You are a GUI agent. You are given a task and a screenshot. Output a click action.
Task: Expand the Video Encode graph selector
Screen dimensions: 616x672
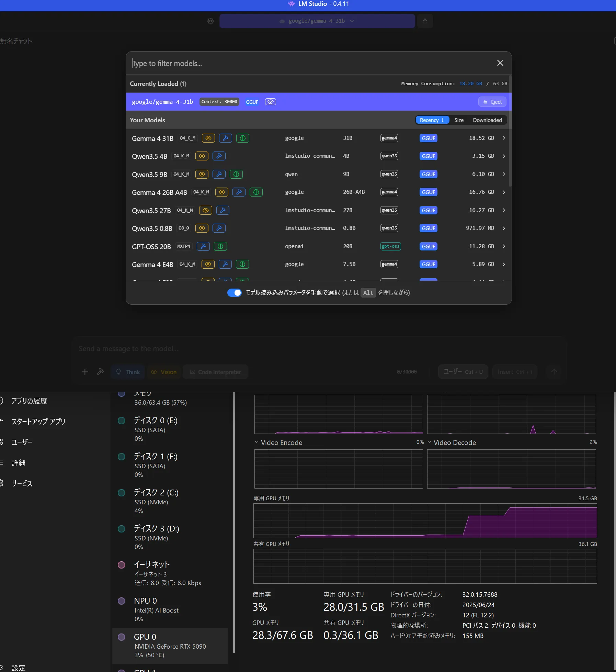click(x=256, y=442)
